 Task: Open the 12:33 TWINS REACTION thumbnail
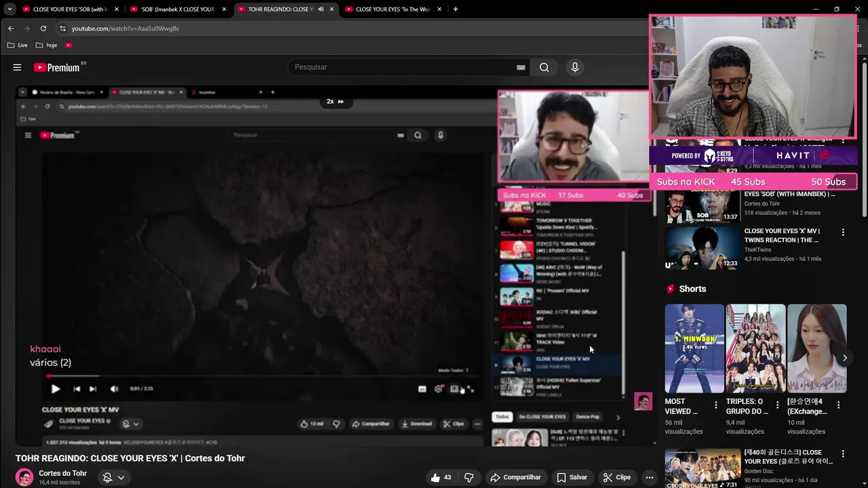702,248
